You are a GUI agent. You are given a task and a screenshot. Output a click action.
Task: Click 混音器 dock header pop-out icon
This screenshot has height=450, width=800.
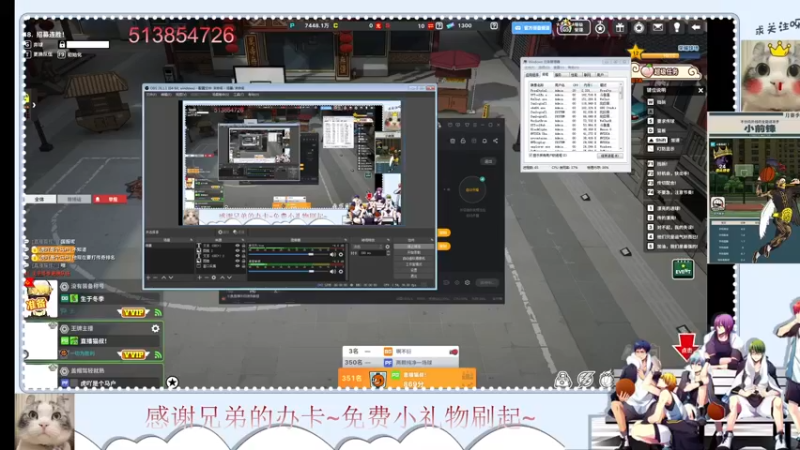point(346,240)
